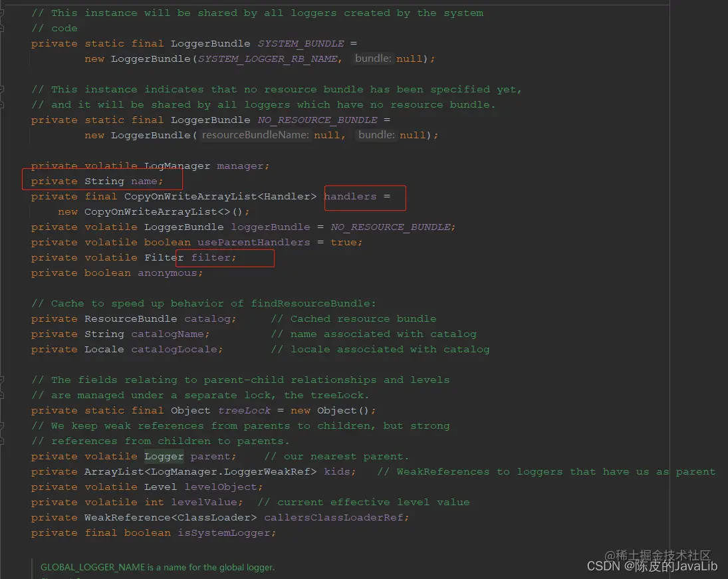
Task: Click 'new Object()' in treeLock line
Action: tap(330, 410)
